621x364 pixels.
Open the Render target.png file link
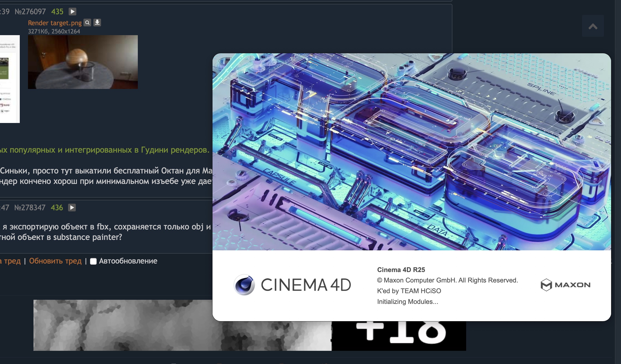[x=55, y=23]
